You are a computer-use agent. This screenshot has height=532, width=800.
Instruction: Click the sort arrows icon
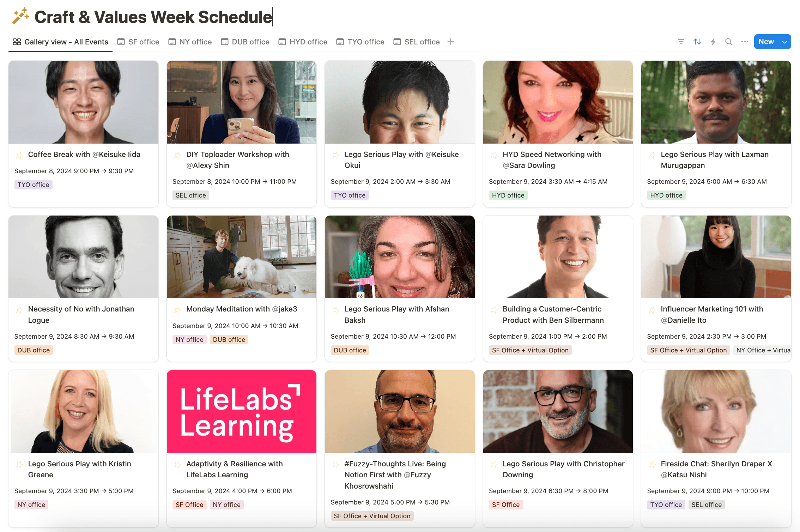pyautogui.click(x=697, y=42)
